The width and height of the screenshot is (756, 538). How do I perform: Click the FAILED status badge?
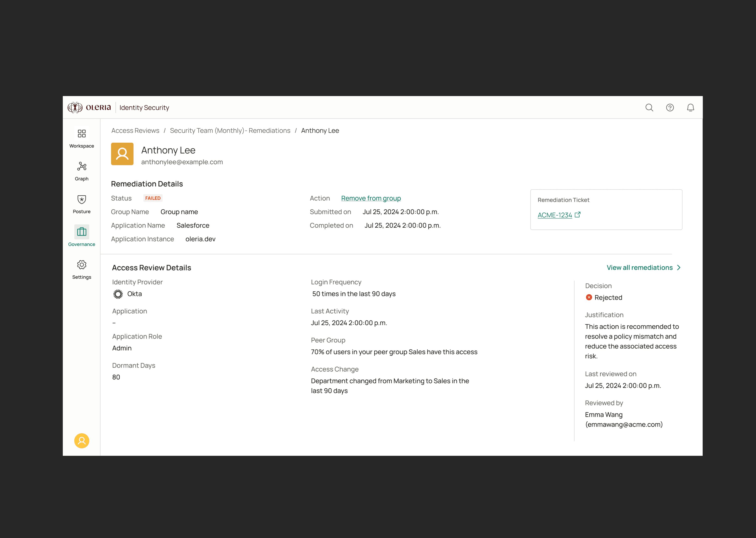[x=153, y=198]
